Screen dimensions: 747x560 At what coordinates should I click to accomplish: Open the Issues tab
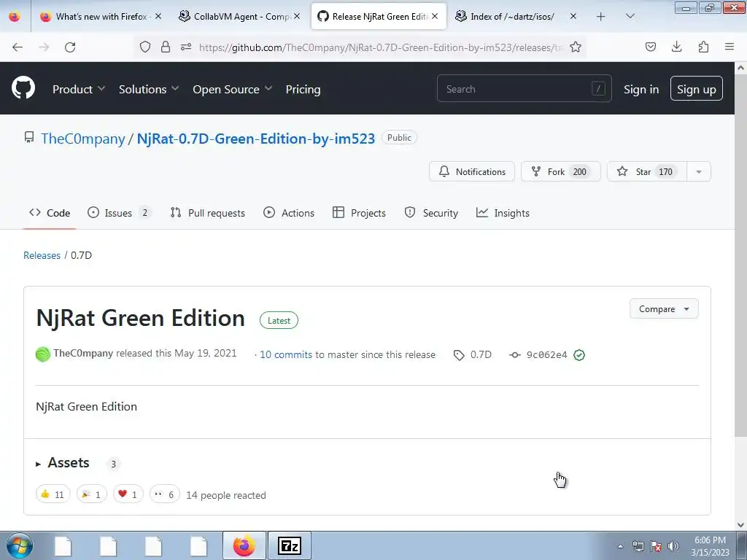(119, 213)
